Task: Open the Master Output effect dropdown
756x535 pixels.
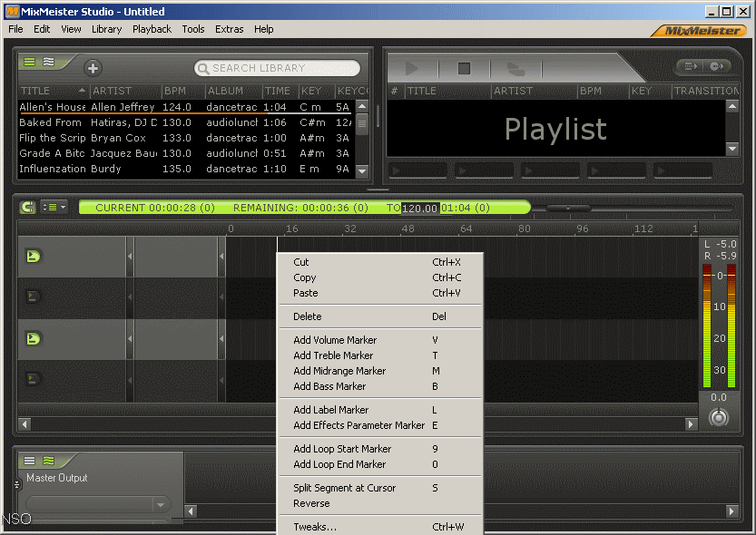Action: click(99, 504)
